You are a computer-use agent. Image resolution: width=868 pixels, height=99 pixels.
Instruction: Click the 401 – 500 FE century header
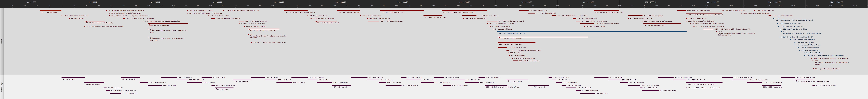click(341, 2)
